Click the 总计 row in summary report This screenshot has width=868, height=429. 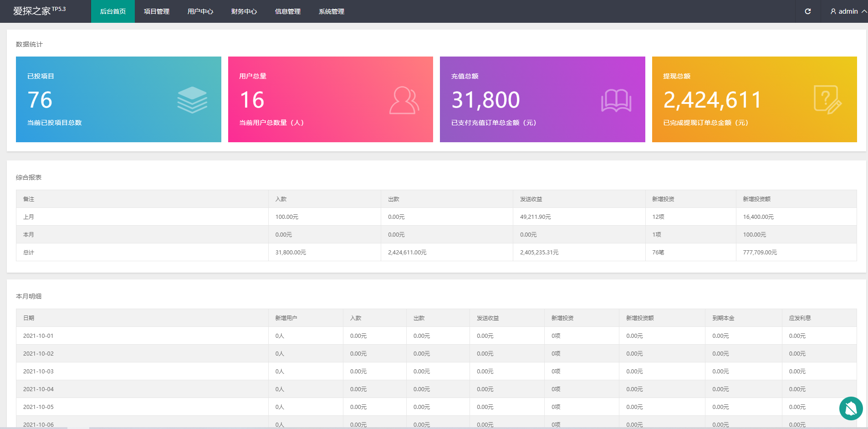(29, 253)
